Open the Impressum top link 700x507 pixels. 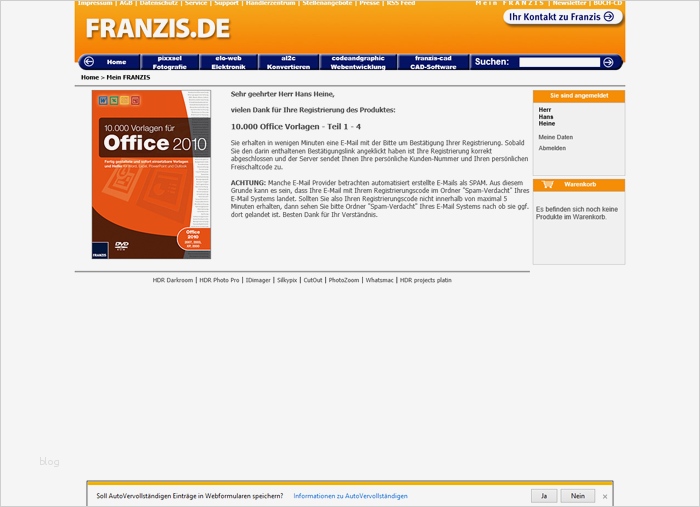pos(95,3)
